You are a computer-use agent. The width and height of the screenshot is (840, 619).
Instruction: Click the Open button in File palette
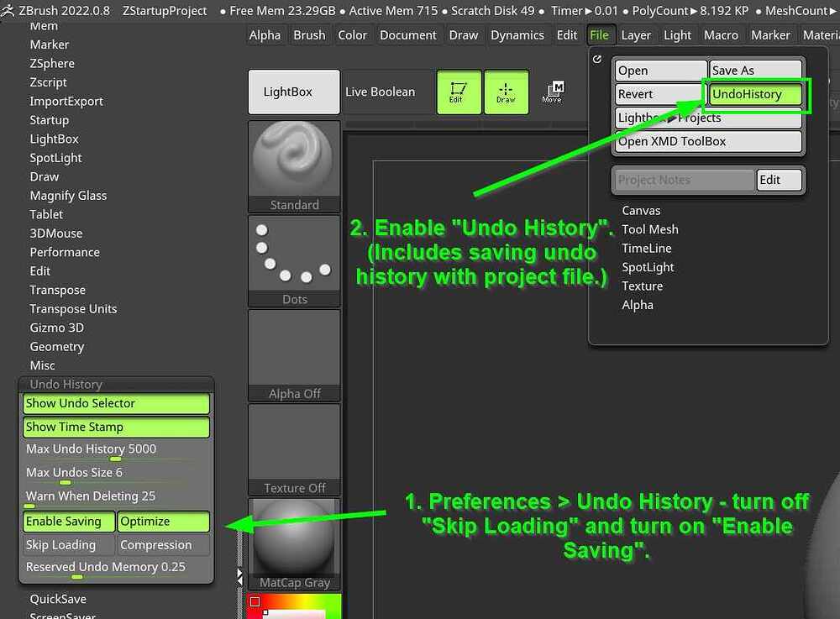[661, 71]
